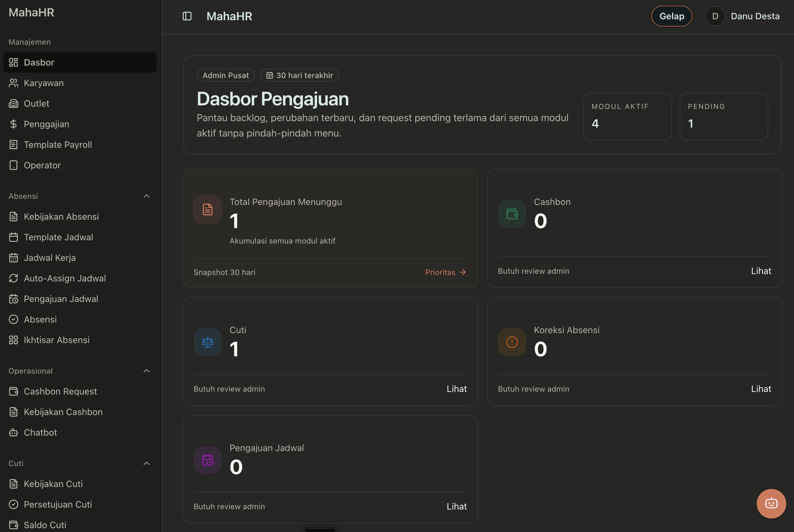
Task: Click the Saldo Cuti wallet icon
Action: coord(13,525)
